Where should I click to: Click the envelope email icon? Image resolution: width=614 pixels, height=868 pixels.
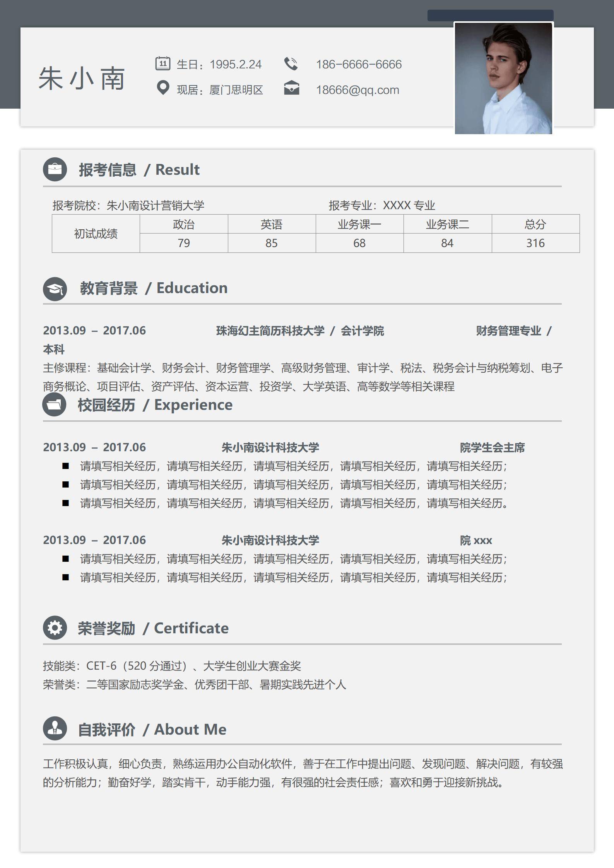click(x=291, y=88)
